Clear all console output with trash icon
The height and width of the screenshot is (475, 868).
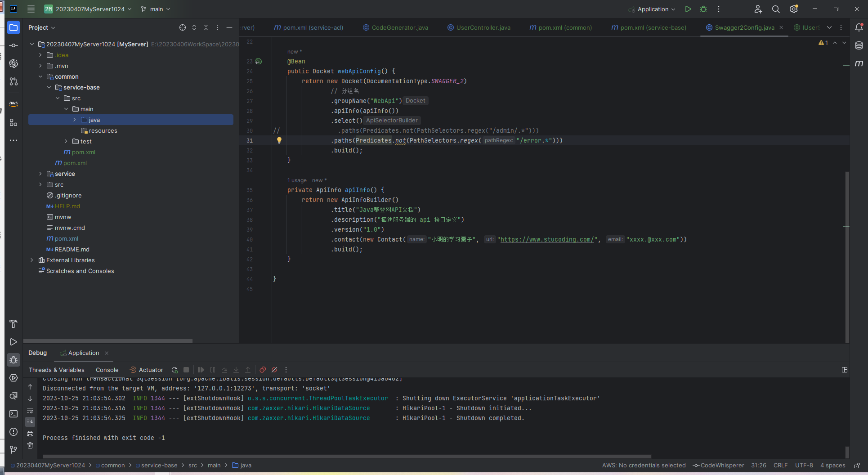(30, 445)
